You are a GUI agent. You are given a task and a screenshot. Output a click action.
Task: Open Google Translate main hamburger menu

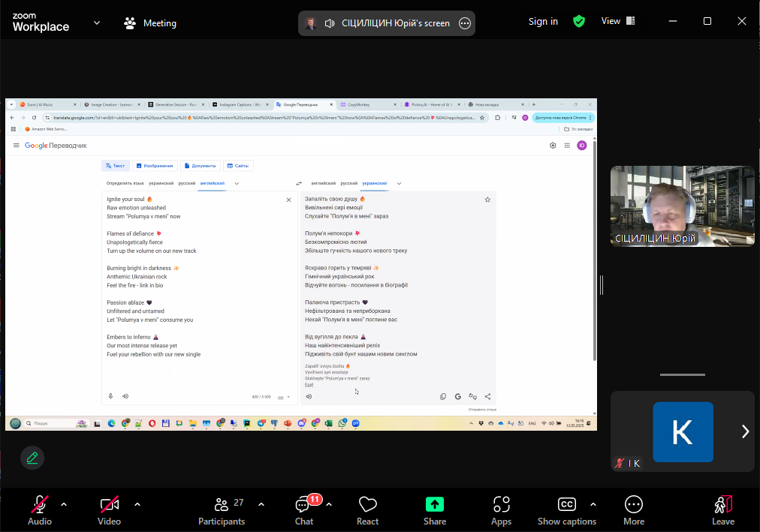pos(16,146)
